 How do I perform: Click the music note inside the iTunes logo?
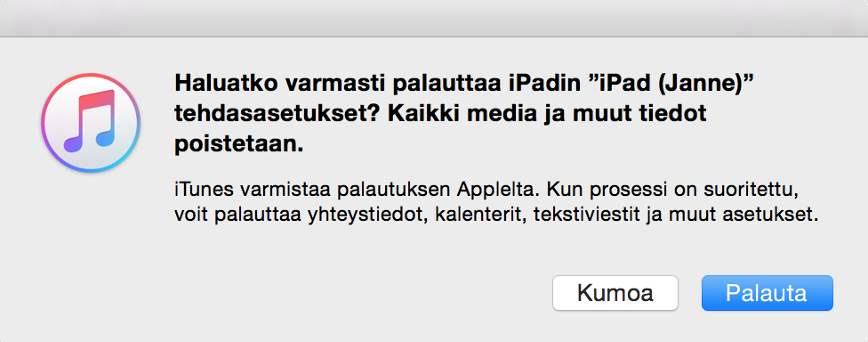click(x=89, y=121)
